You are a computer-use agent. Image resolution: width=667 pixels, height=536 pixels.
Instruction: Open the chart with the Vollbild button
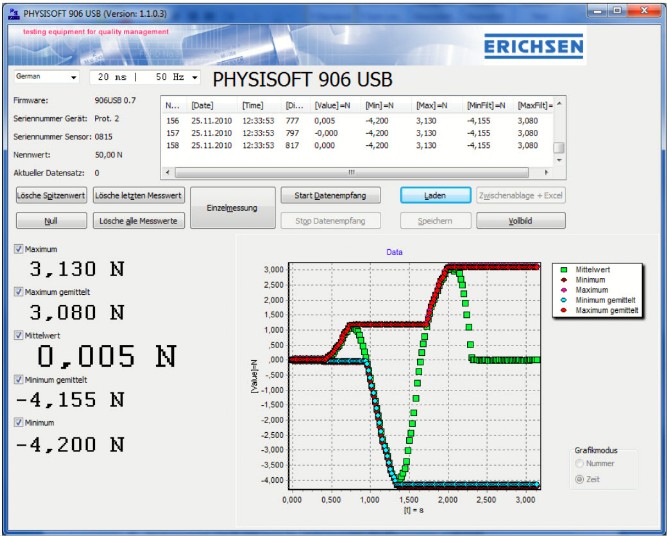521,221
